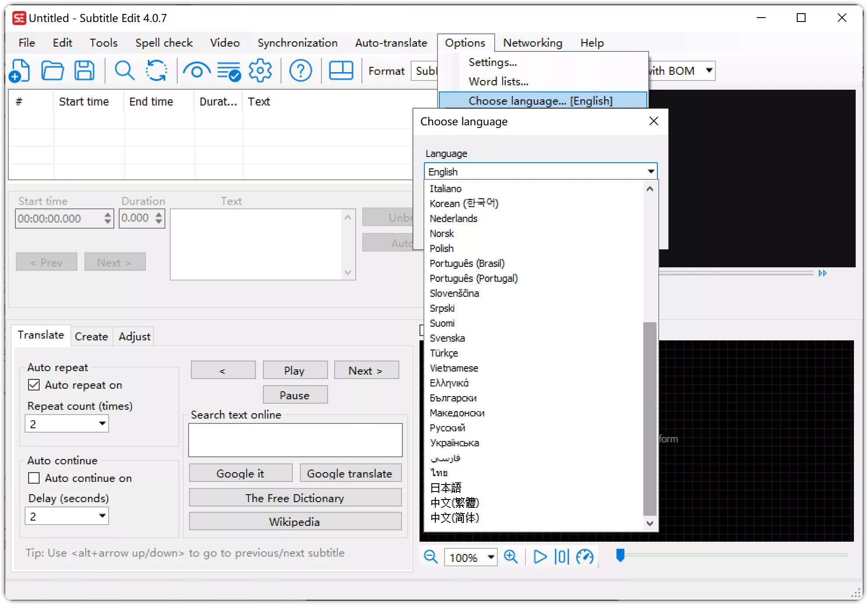Screen dimensions: 868x605
Task: Uncheck the Auto repeat on checkbox
Action: pos(34,385)
